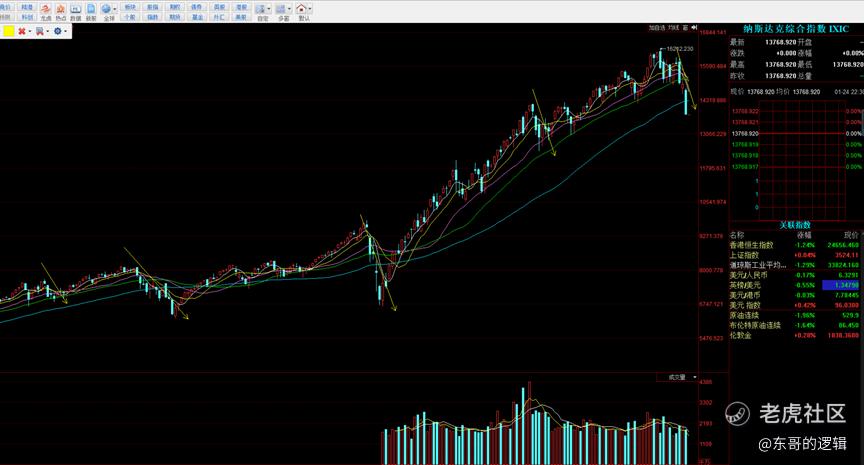Open the 美元/人民币 row

pos(795,275)
